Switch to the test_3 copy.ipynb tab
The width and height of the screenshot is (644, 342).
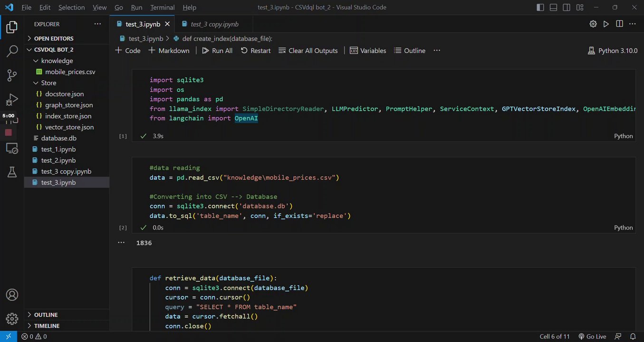214,24
